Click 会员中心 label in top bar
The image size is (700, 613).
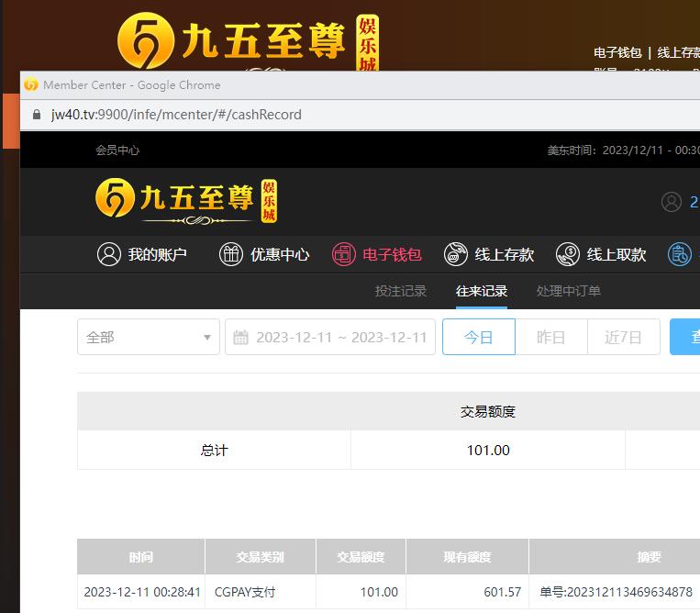[117, 150]
